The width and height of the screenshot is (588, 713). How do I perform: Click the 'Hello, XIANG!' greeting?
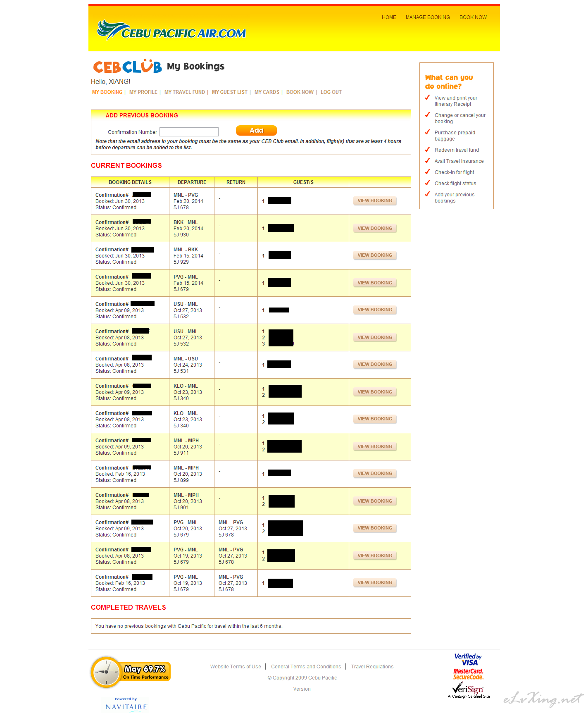(x=111, y=82)
